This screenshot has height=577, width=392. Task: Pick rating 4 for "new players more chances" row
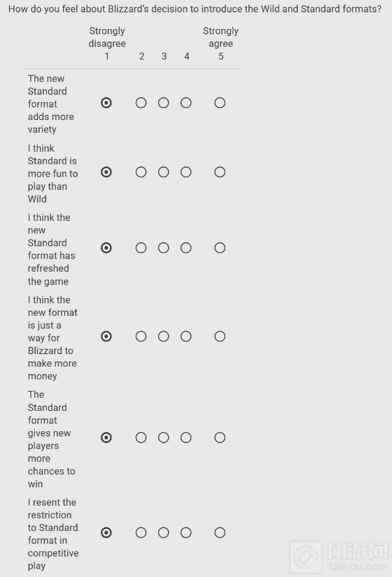tap(186, 438)
